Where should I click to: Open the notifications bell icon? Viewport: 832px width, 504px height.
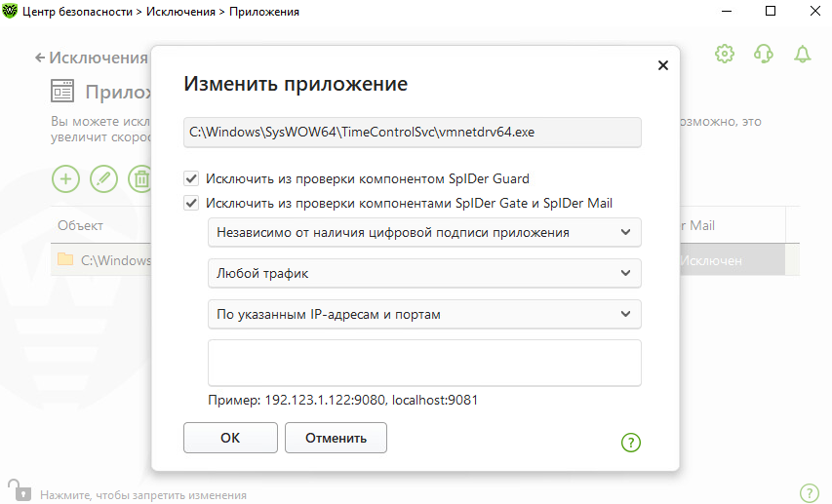(803, 54)
